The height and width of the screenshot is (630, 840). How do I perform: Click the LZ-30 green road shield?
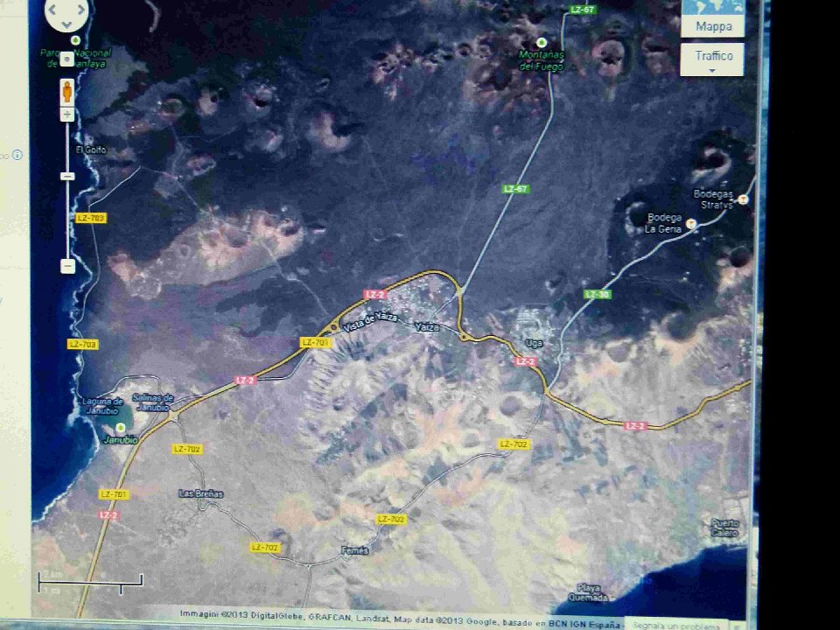click(598, 294)
